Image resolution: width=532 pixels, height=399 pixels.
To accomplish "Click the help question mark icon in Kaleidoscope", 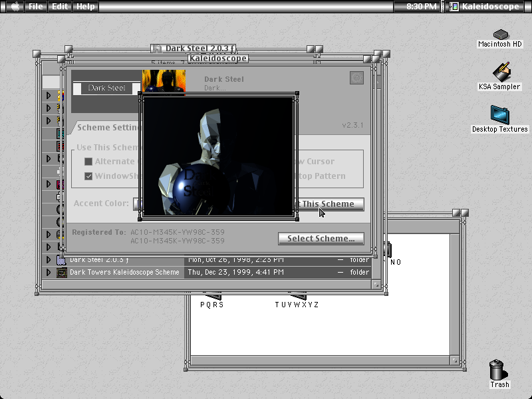I will [356, 78].
